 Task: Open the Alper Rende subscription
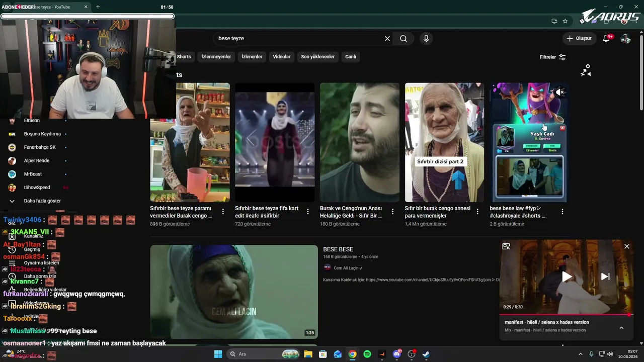pos(38,161)
